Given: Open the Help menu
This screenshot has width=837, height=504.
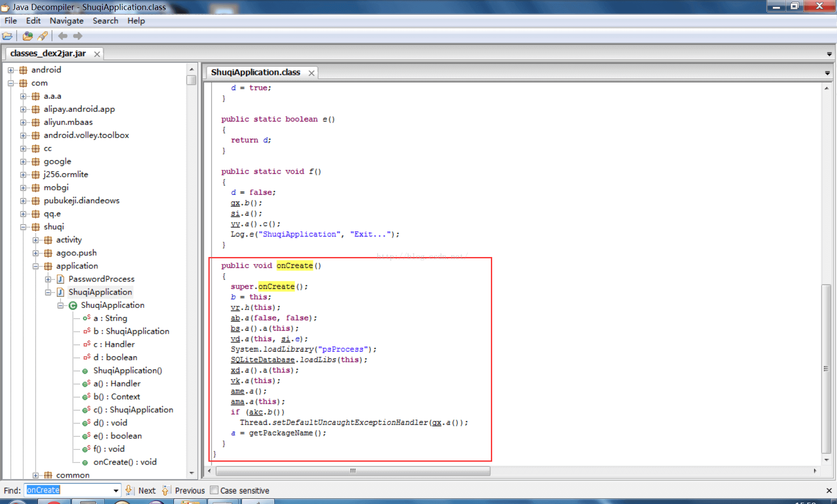Looking at the screenshot, I should tap(136, 20).
